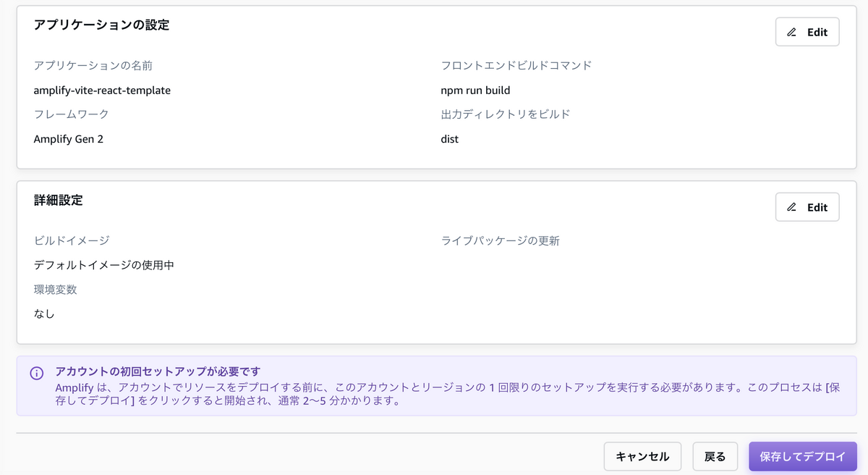Click the アカウントの初回セットアップが必要です notice title
Screen dimensions: 868x475
[x=158, y=372]
